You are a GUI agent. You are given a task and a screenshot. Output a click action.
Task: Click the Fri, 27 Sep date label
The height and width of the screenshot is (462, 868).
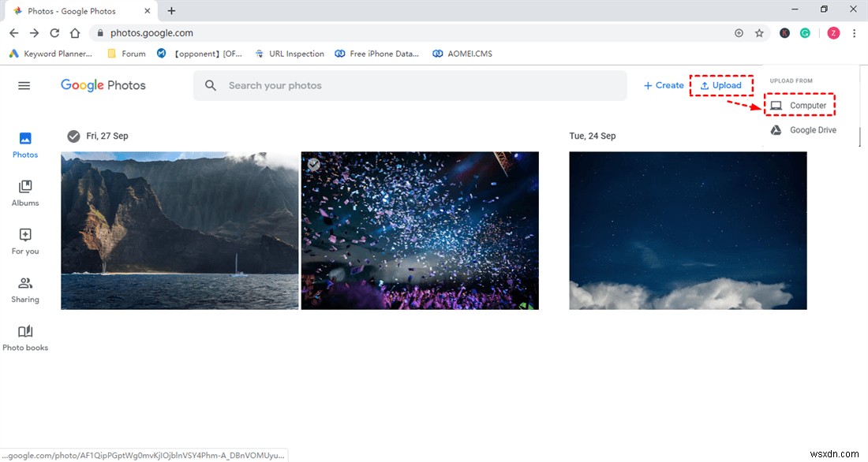coord(107,136)
